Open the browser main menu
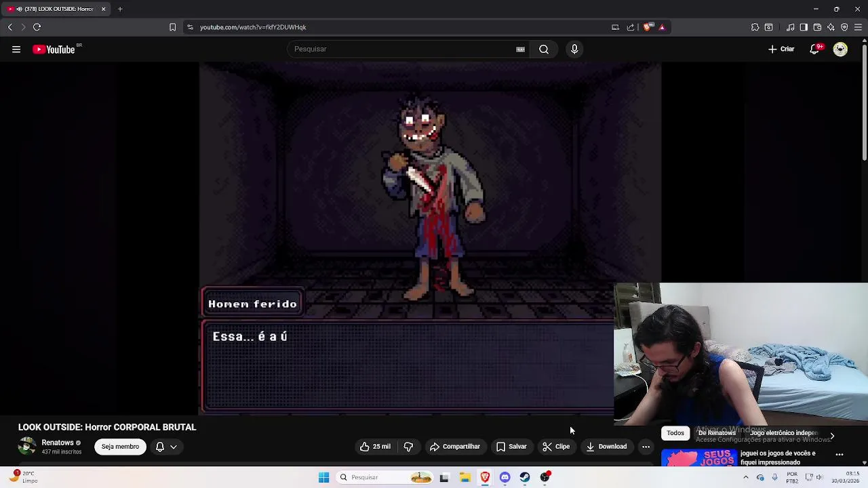This screenshot has height=488, width=868. [858, 27]
